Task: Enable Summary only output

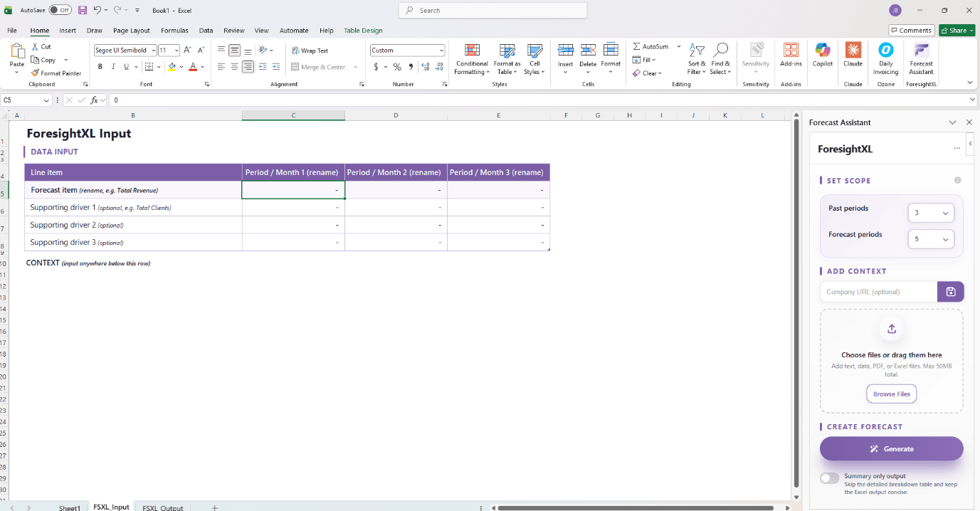Action: 829,478
